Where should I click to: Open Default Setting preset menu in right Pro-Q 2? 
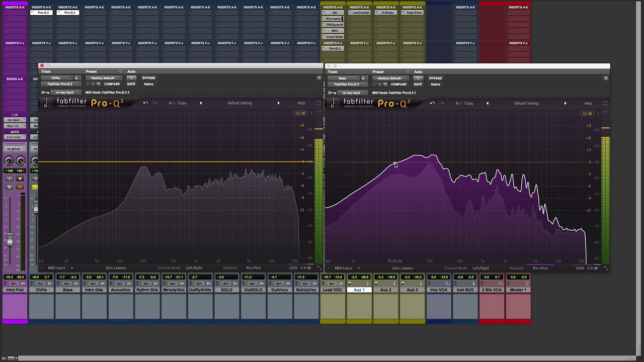[526, 103]
